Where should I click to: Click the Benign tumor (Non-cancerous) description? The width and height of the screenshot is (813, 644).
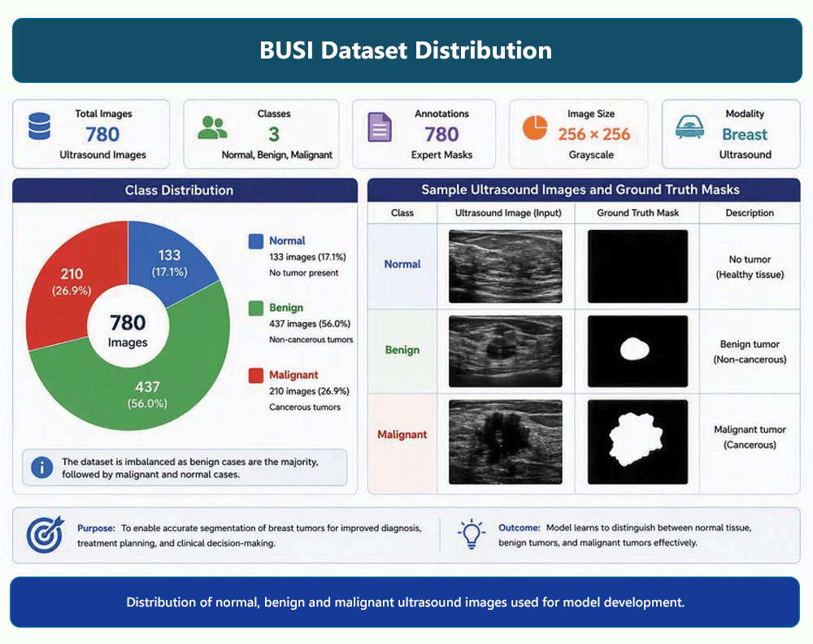pyautogui.click(x=750, y=352)
